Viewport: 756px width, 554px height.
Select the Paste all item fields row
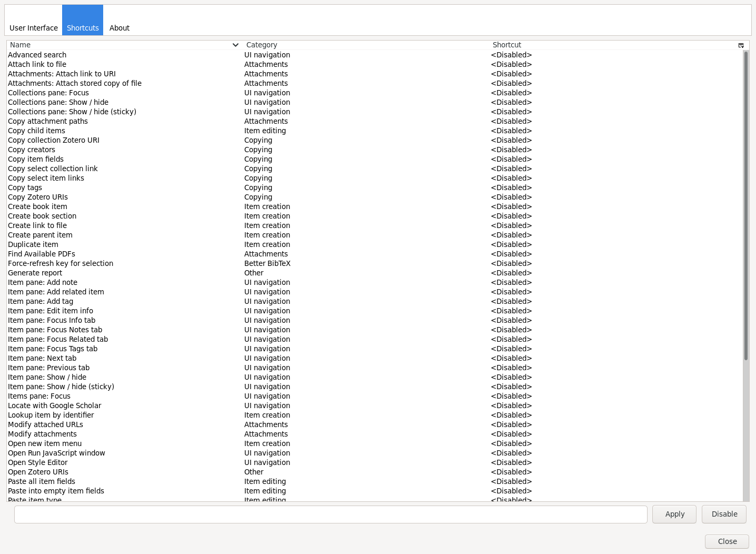[374, 481]
